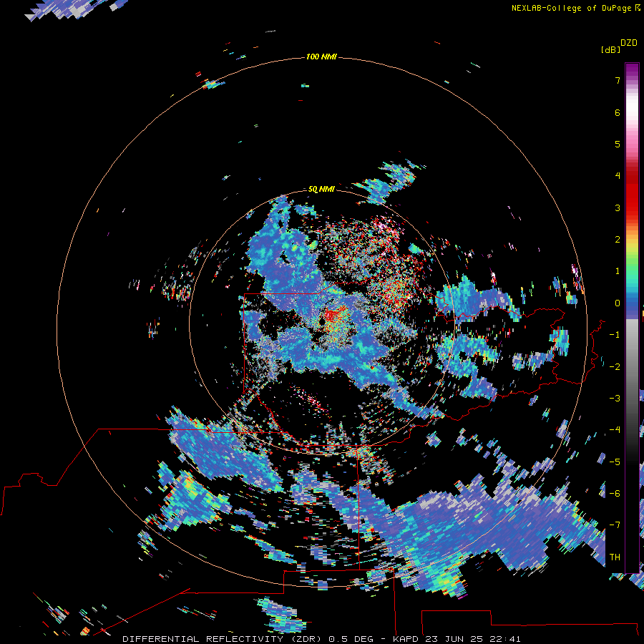Image resolution: width=644 pixels, height=644 pixels.
Task: Click the -2 tick label on scale
Action: pyautogui.click(x=615, y=367)
